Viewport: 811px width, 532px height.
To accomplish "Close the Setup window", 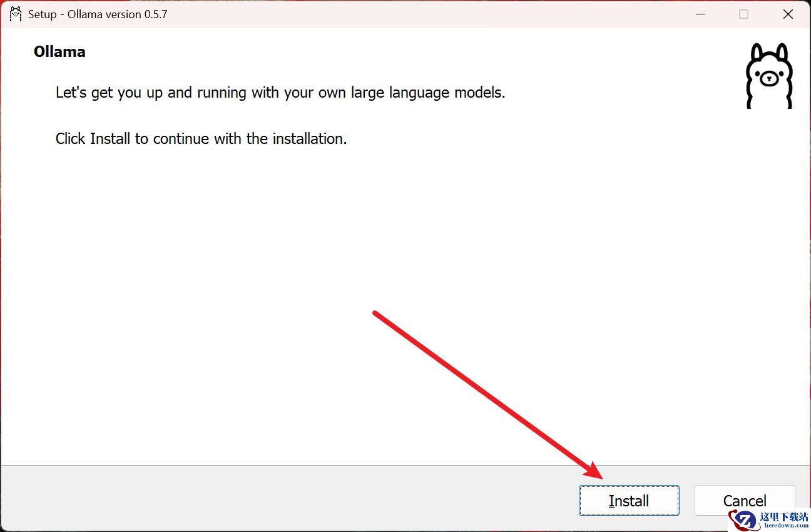I will (788, 14).
